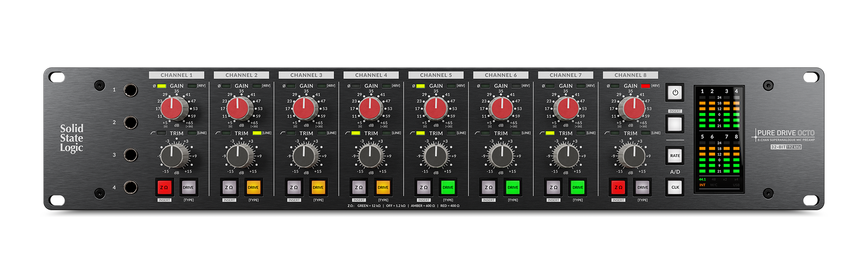Click the 44.1 sample rate indicator
The height and width of the screenshot is (277, 868).
[x=702, y=179]
